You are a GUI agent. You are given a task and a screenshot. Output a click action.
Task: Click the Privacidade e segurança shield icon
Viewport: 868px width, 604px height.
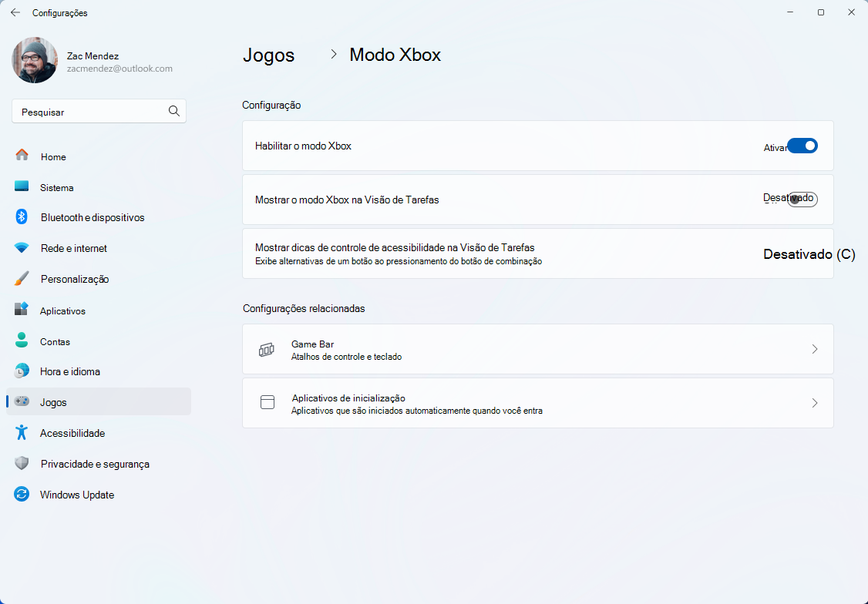[22, 463]
